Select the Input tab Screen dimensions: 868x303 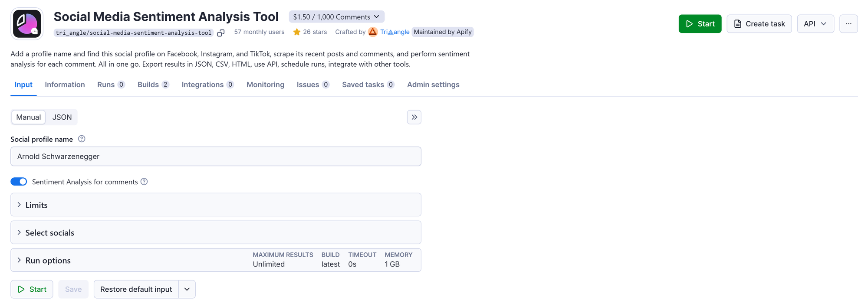point(23,85)
